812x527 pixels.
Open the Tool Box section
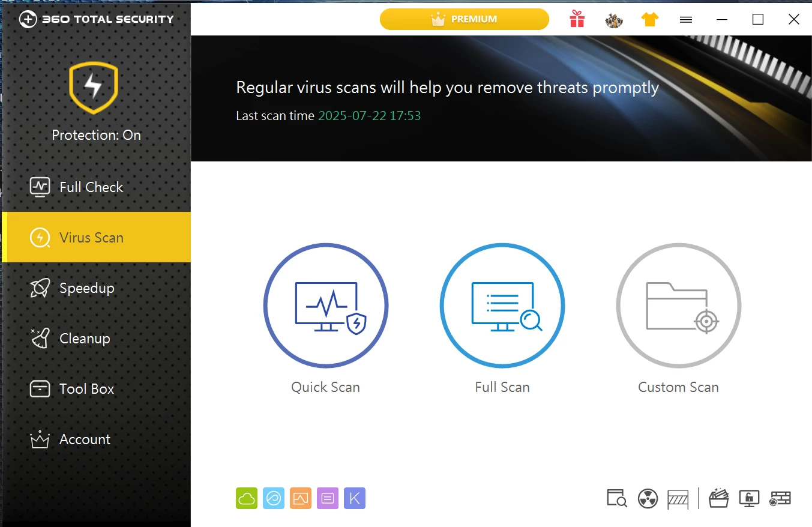[x=96, y=388]
